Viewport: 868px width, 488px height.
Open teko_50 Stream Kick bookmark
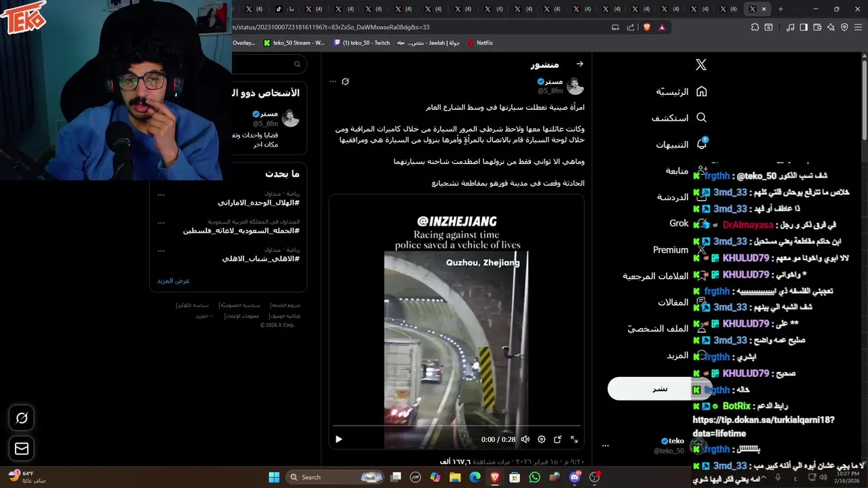coord(294,43)
